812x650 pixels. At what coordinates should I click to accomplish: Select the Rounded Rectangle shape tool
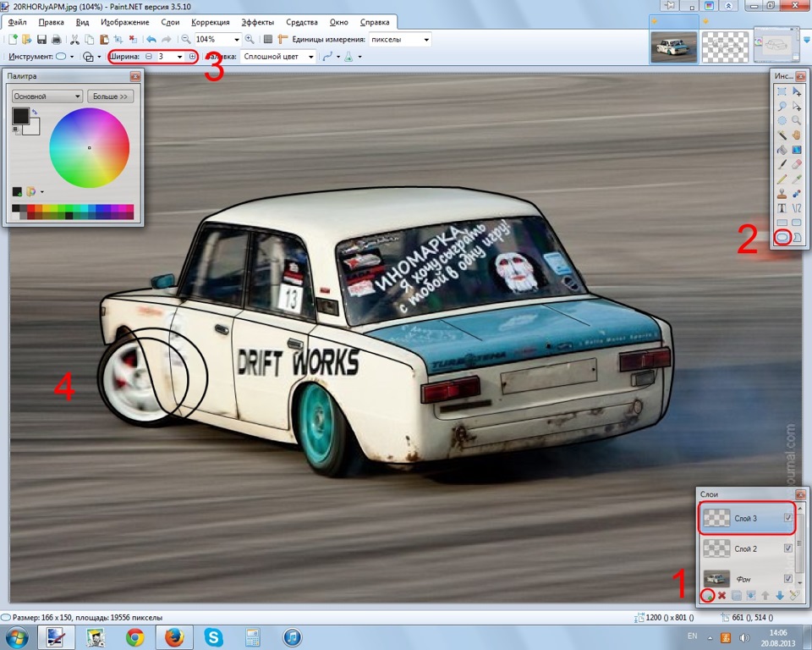tap(797, 223)
